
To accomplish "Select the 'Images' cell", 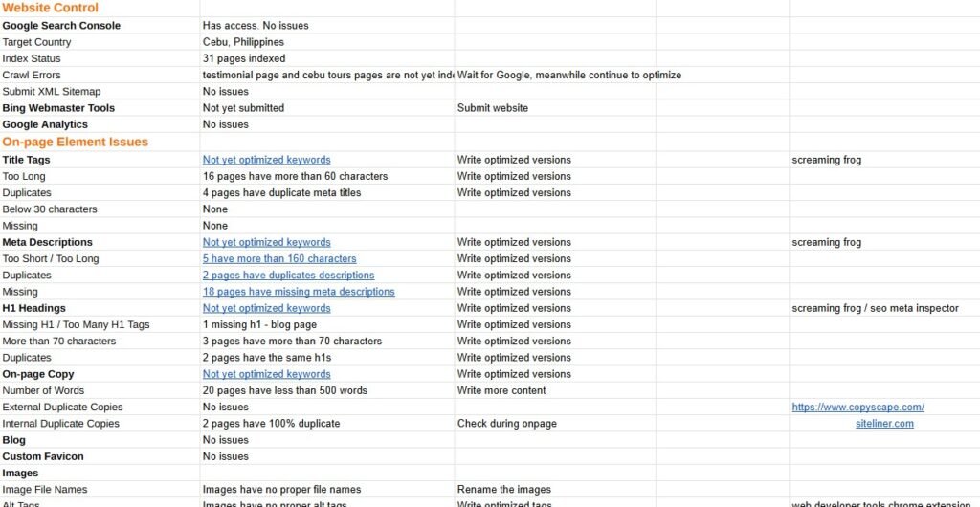I will coord(100,473).
